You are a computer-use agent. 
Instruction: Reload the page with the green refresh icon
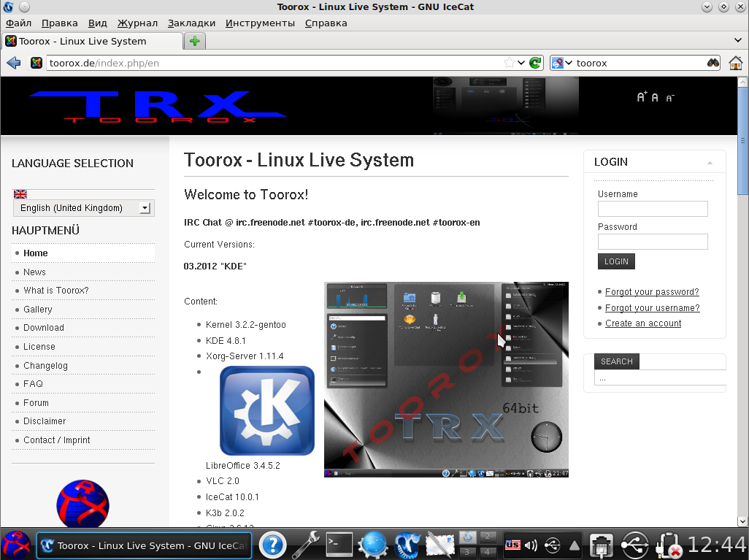click(x=536, y=64)
